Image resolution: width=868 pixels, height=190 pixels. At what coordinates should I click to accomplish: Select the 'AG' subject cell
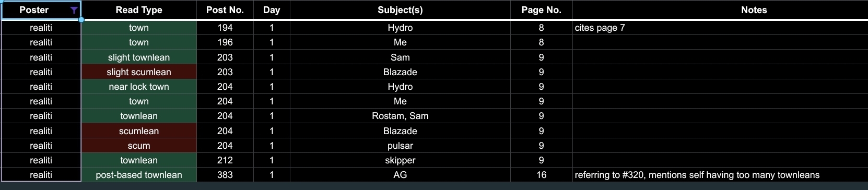point(400,175)
